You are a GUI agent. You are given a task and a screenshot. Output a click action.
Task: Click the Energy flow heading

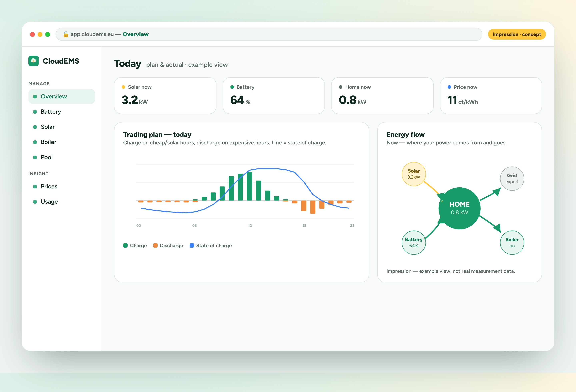(405, 135)
